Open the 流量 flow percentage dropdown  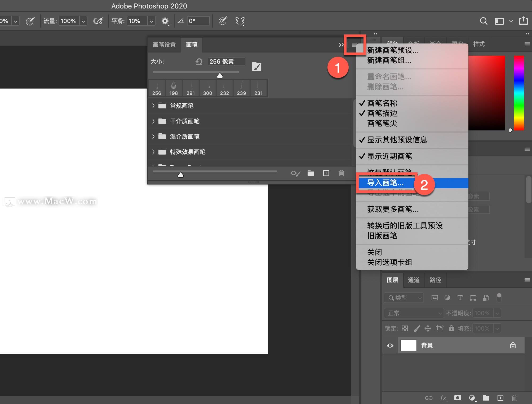pos(83,21)
